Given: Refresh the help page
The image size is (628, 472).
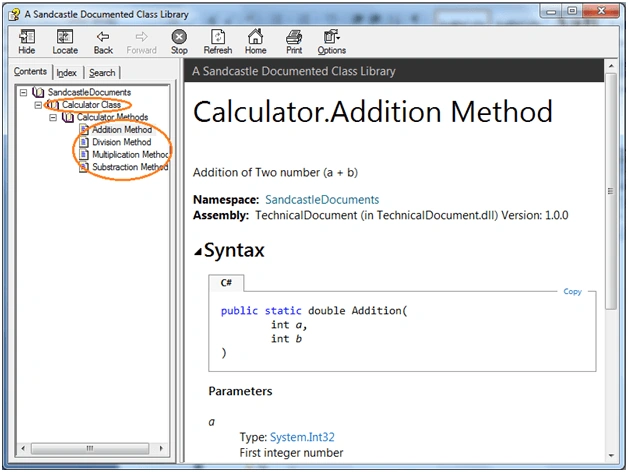Looking at the screenshot, I should (217, 42).
